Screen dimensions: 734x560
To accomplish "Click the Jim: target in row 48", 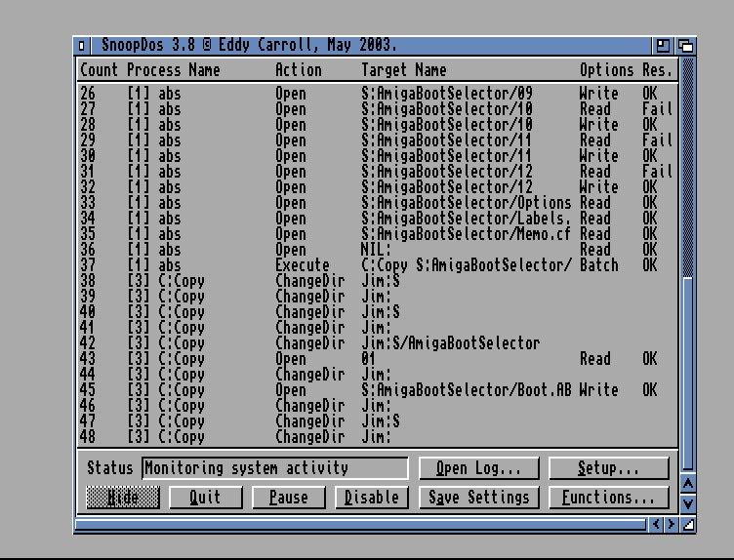I will click(376, 437).
